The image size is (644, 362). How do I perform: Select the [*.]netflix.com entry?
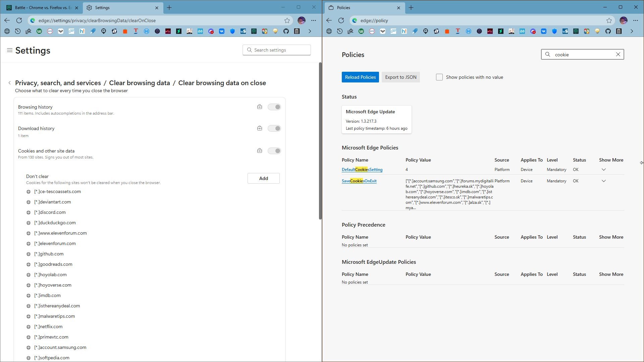point(48,326)
